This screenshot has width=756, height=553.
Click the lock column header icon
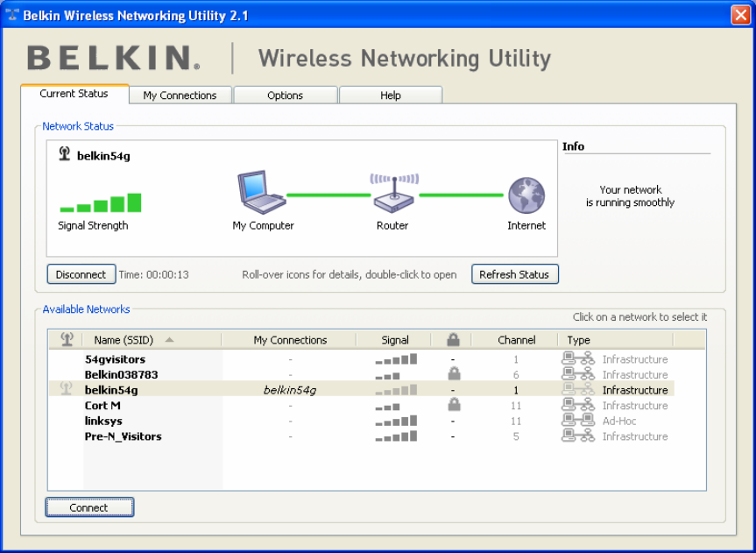tap(453, 339)
